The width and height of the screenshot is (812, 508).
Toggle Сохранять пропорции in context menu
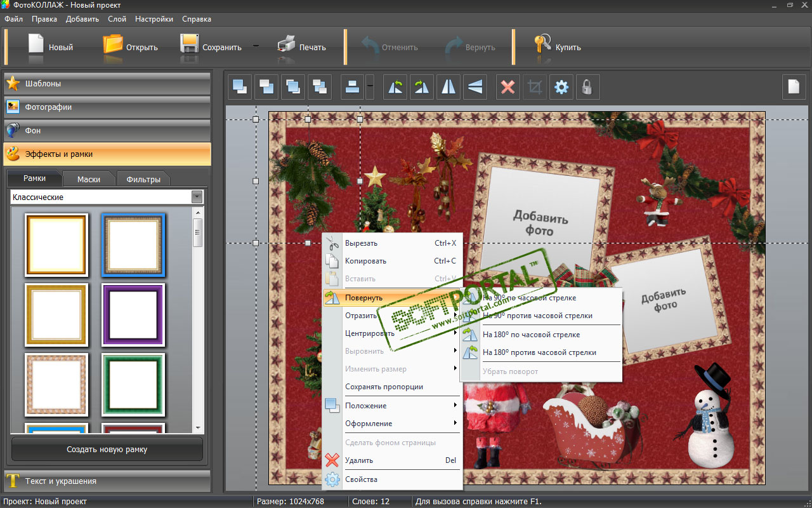(393, 387)
